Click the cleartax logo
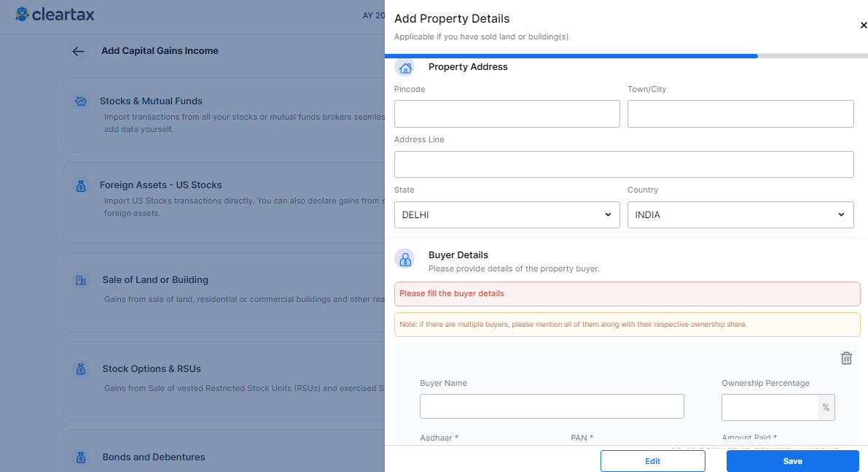The width and height of the screenshot is (868, 472). coord(55,15)
